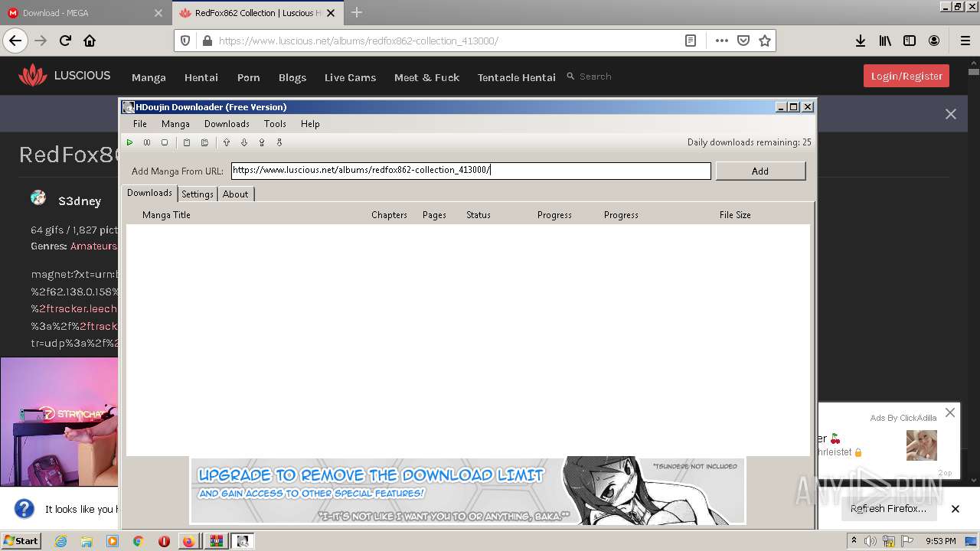
Task: Launch Internet Explorer from taskbar
Action: tap(60, 541)
